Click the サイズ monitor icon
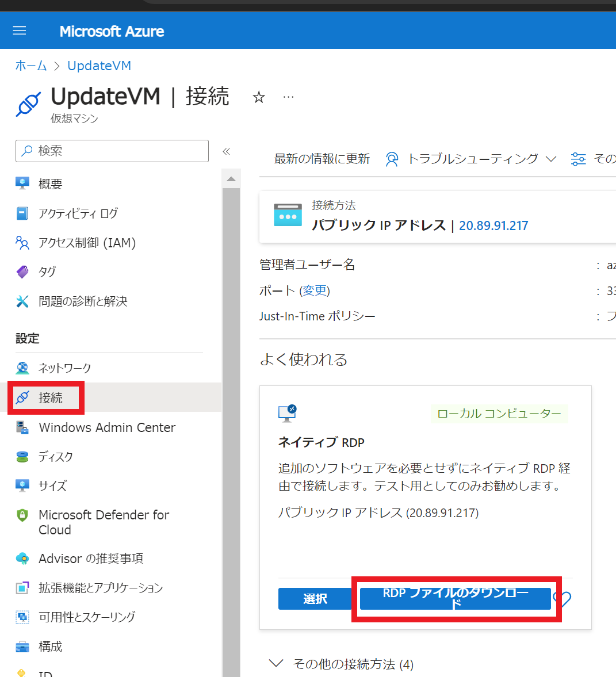616x677 pixels. pos(22,485)
